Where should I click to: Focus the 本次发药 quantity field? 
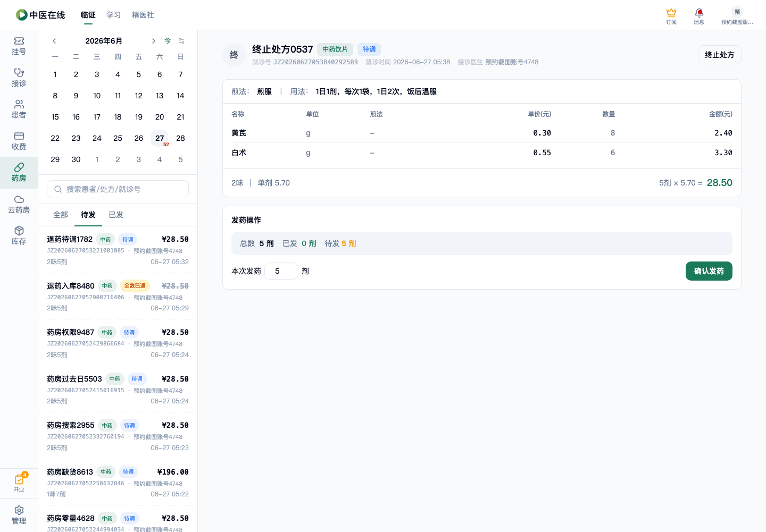click(x=281, y=271)
